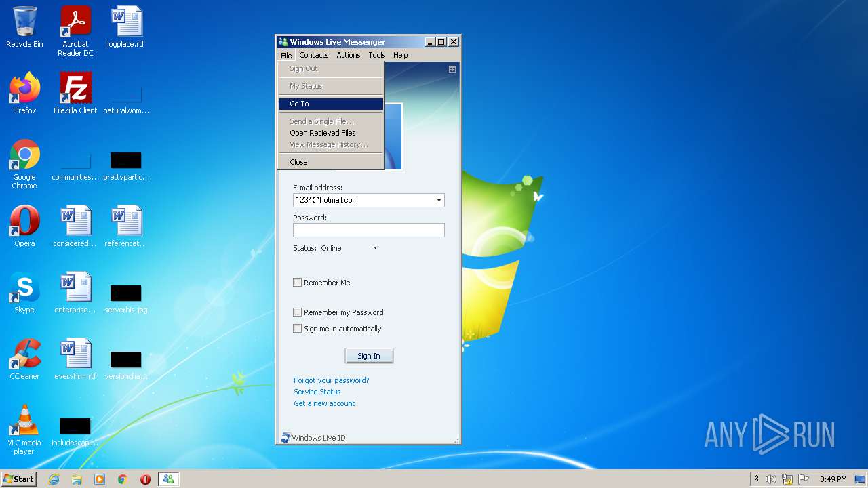Launch the Skype desktop shortcut
The width and height of the screenshot is (868, 488).
(24, 293)
